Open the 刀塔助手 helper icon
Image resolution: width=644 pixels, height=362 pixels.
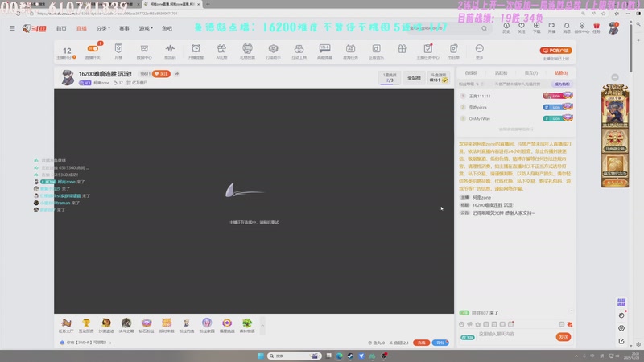coord(273,48)
